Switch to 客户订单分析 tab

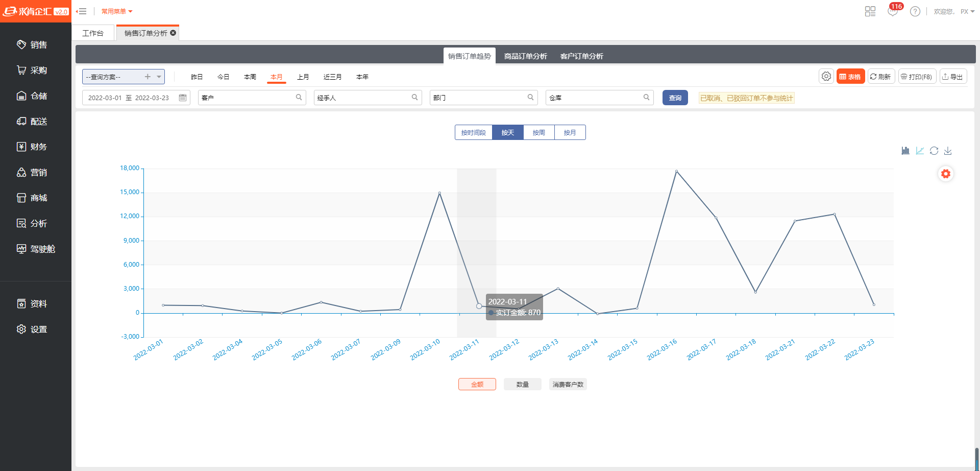pyautogui.click(x=581, y=56)
